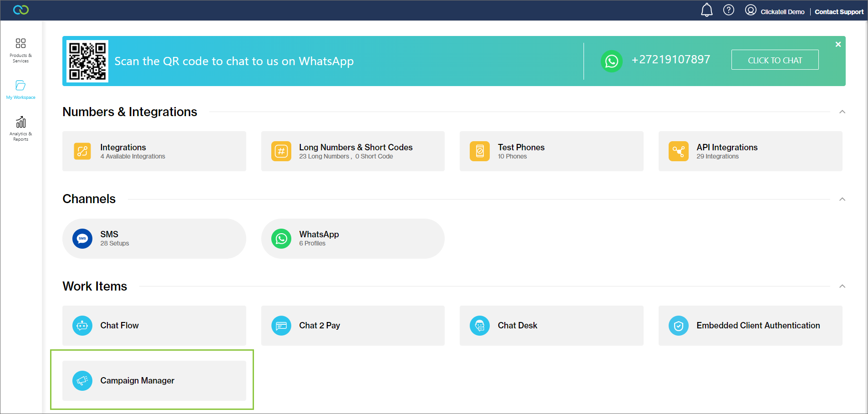Collapse the Channels section

tap(842, 199)
